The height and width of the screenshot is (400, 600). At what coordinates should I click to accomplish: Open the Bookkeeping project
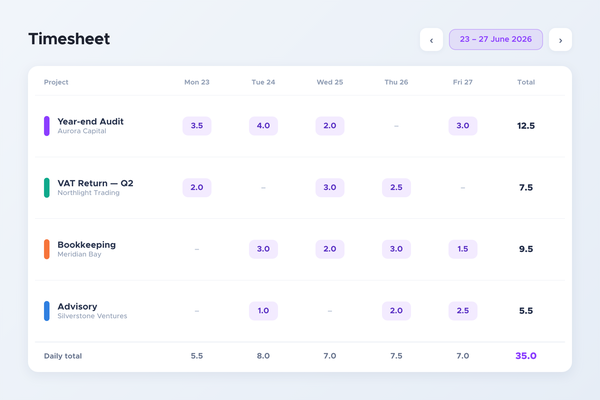[86, 245]
